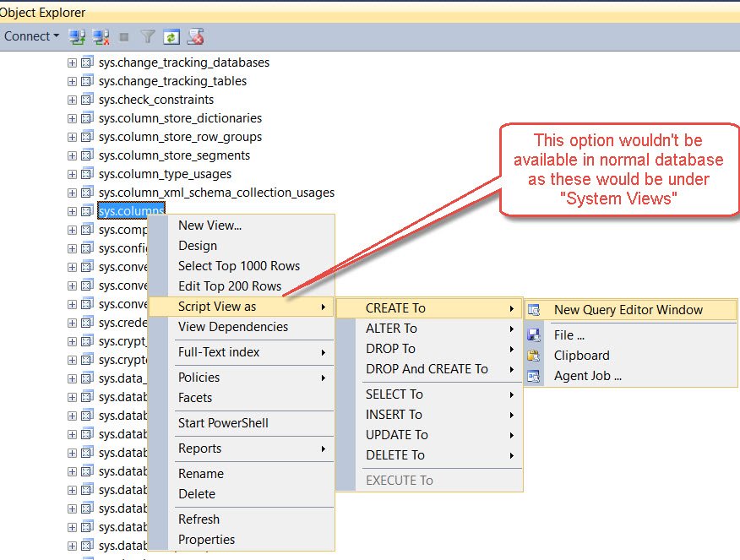Choose Facets from context menu
This screenshot has height=560, width=740.
pyautogui.click(x=241, y=398)
